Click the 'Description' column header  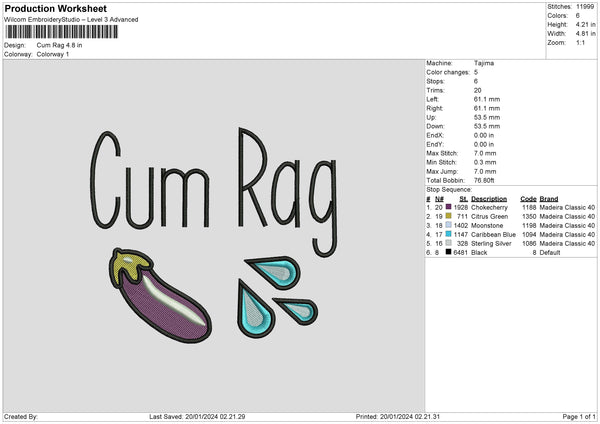click(x=489, y=199)
